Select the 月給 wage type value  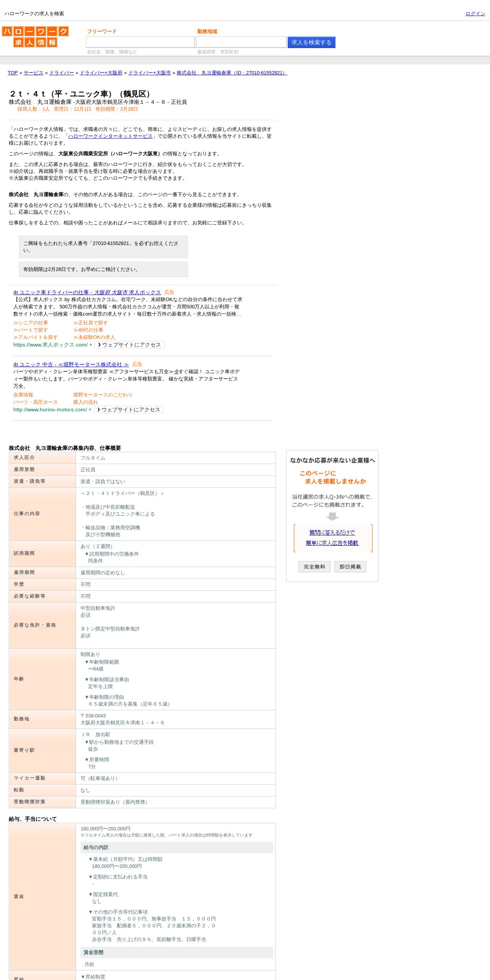click(x=89, y=964)
